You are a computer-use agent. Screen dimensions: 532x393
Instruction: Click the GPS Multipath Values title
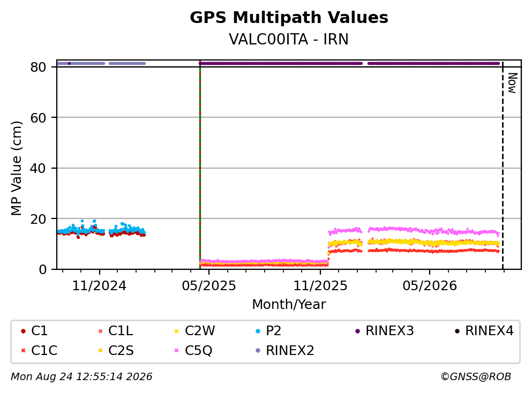[x=289, y=17]
